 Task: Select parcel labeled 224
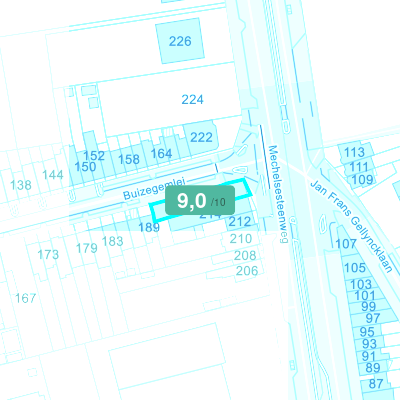click(192, 99)
